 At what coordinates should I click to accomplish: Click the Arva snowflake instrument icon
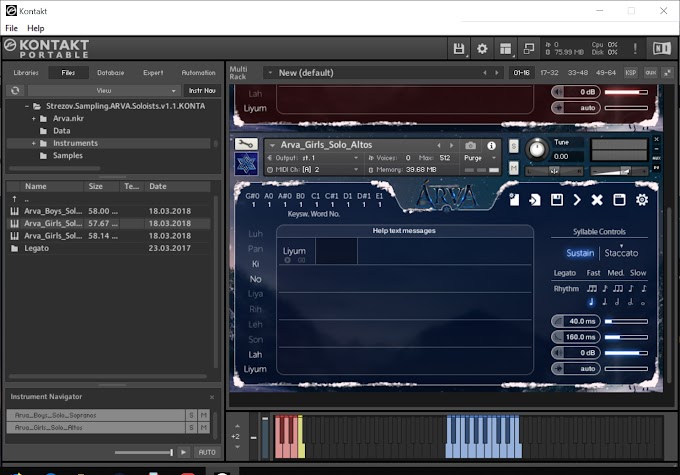click(x=246, y=164)
